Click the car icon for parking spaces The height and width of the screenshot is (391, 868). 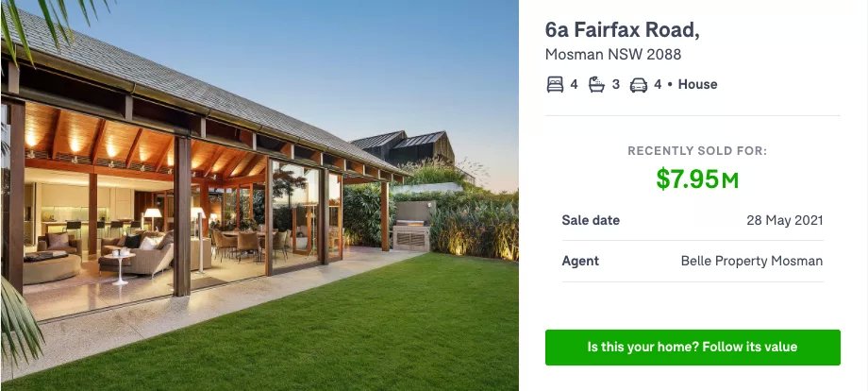pos(639,85)
